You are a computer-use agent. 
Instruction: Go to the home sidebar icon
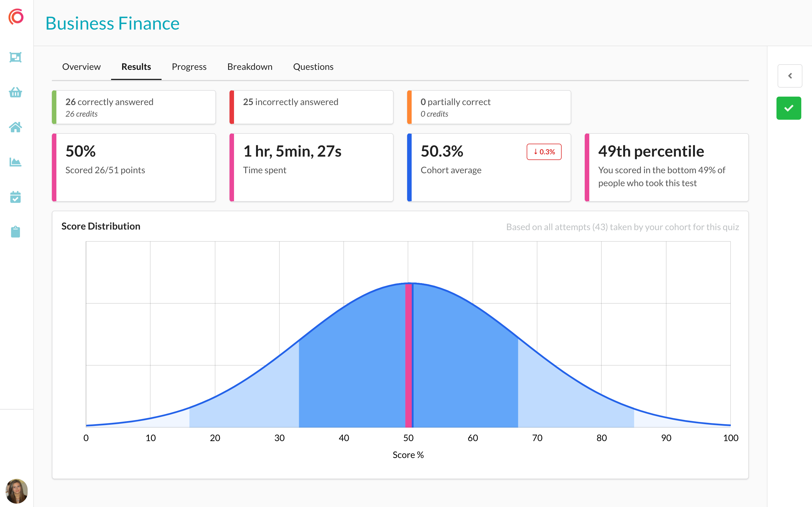(16, 127)
